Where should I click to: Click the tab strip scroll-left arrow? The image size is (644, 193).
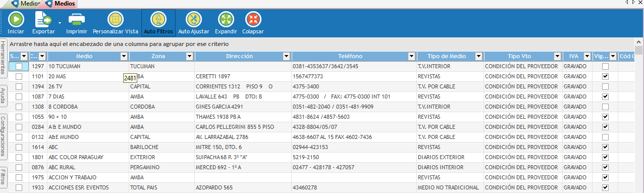point(626,3)
